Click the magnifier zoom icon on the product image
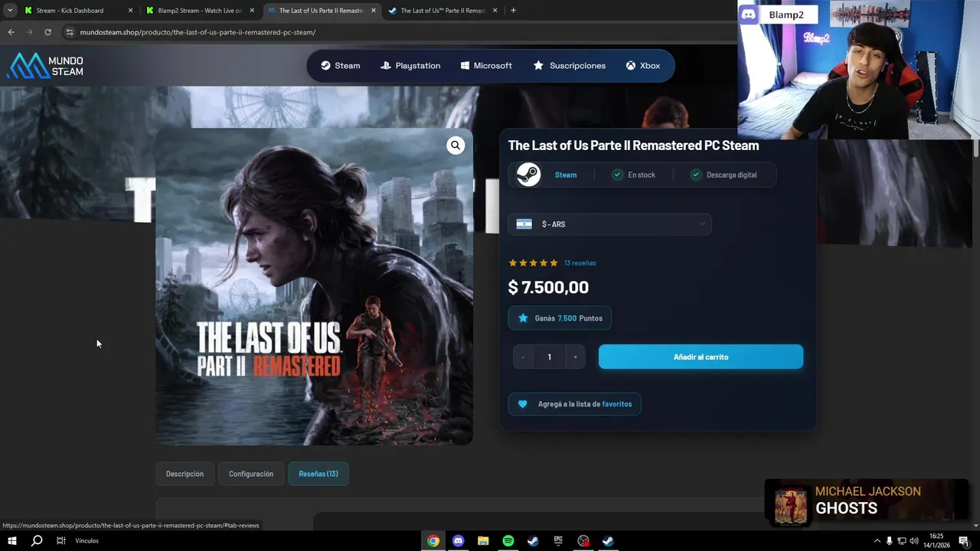980x551 pixels. [456, 145]
